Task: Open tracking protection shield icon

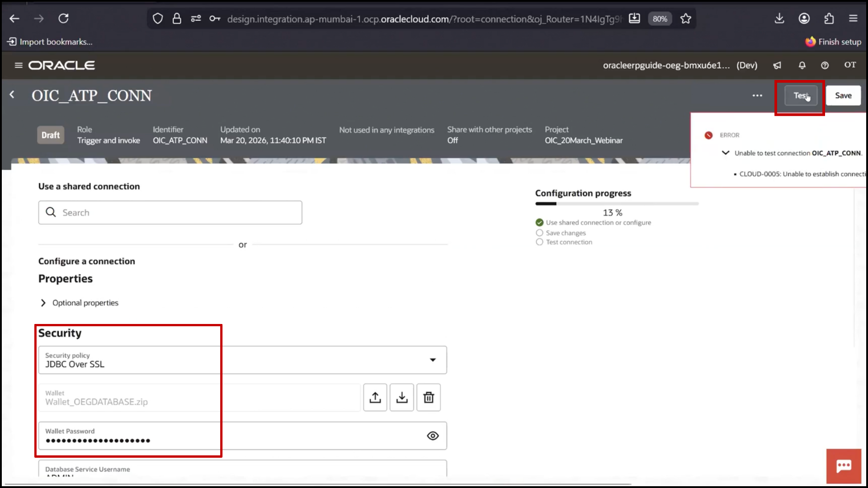Action: 157,19
